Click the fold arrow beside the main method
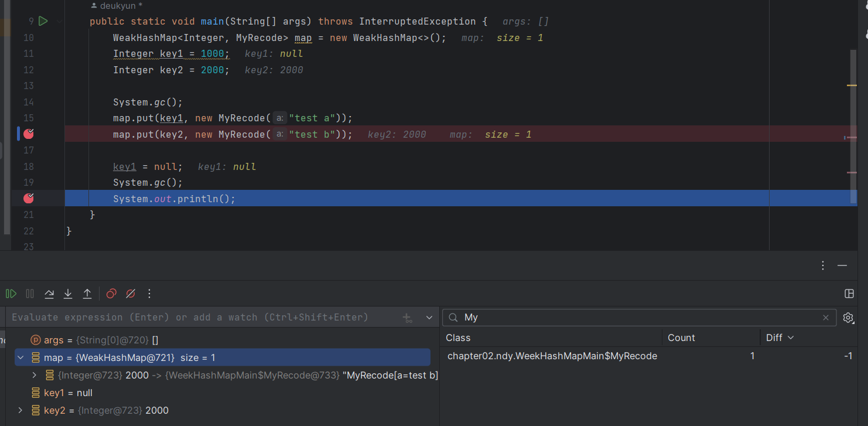868x426 pixels. point(59,22)
